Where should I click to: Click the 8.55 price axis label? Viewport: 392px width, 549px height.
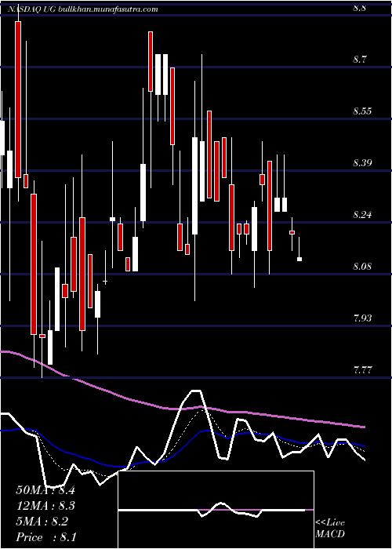click(362, 111)
